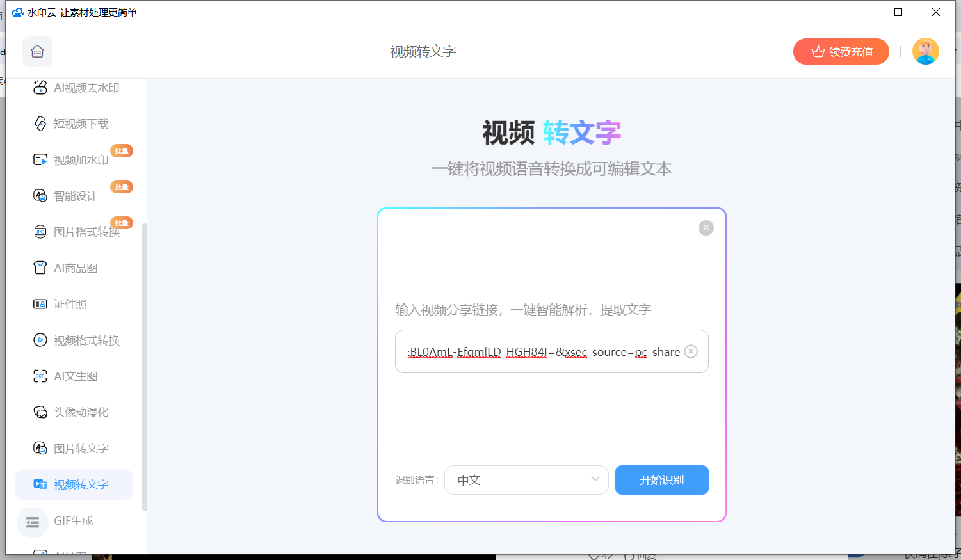Select the AI商品图 shirt icon item

(x=66, y=268)
